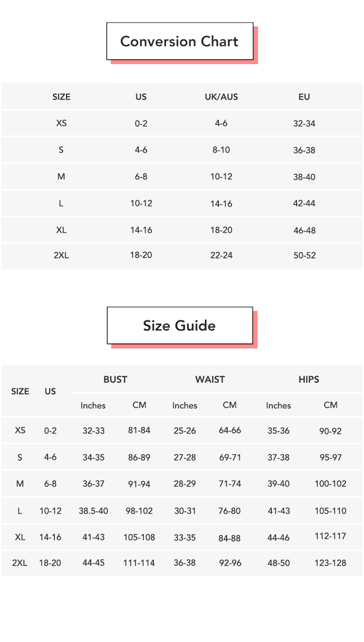Click the waist inches value 25-26
The image size is (364, 642).
tap(184, 431)
